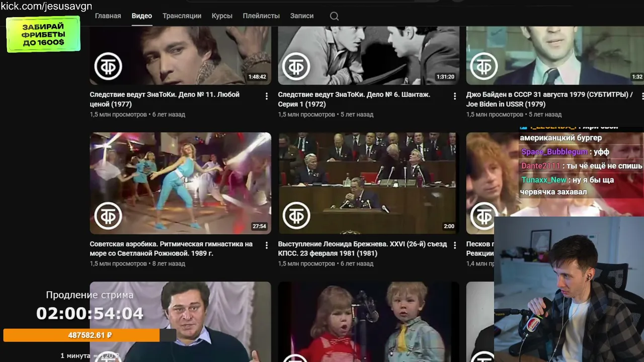Open the channel search magnifier icon

[x=334, y=16]
